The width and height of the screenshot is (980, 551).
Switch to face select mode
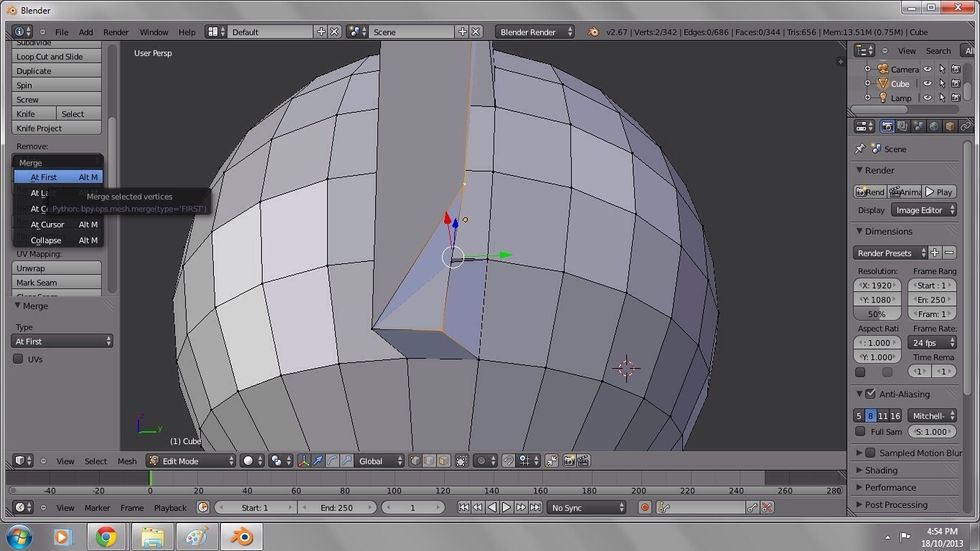click(443, 461)
